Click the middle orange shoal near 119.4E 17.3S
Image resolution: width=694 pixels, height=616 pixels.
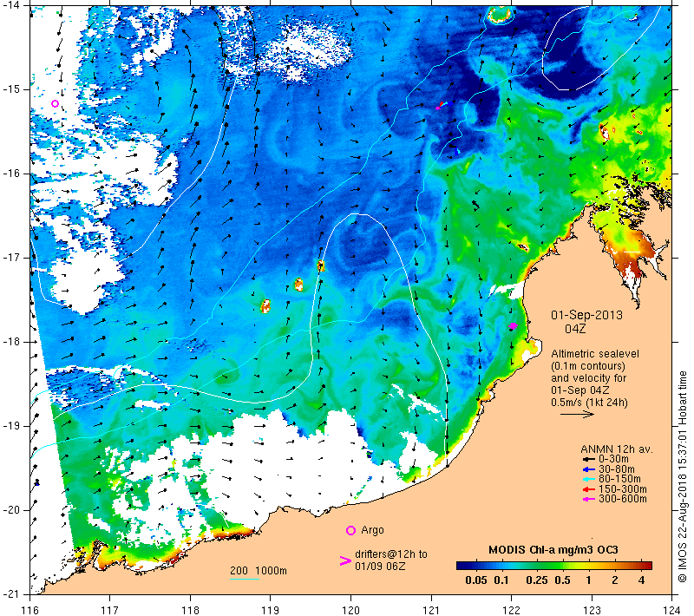click(x=299, y=284)
